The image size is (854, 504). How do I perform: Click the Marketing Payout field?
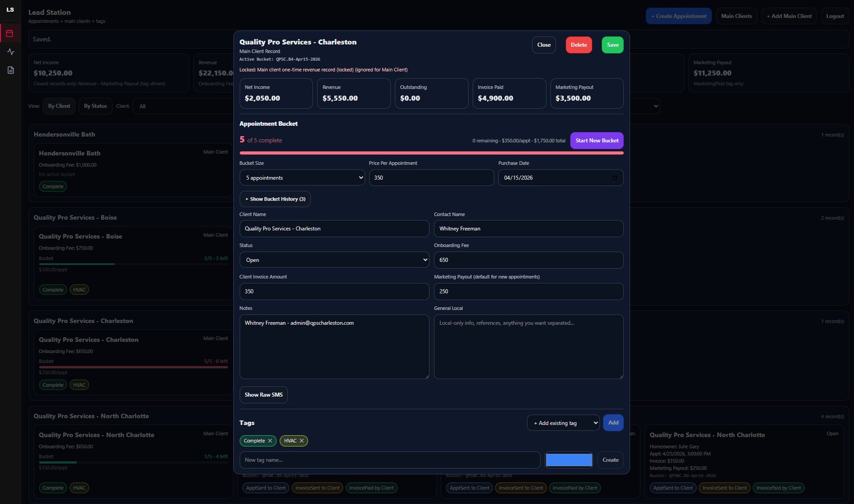click(x=528, y=291)
